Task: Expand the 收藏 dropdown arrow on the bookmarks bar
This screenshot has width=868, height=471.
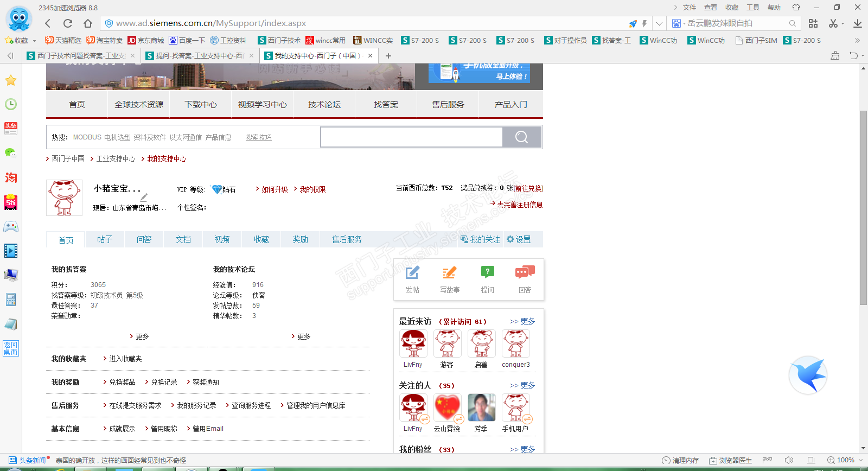Action: click(34, 41)
